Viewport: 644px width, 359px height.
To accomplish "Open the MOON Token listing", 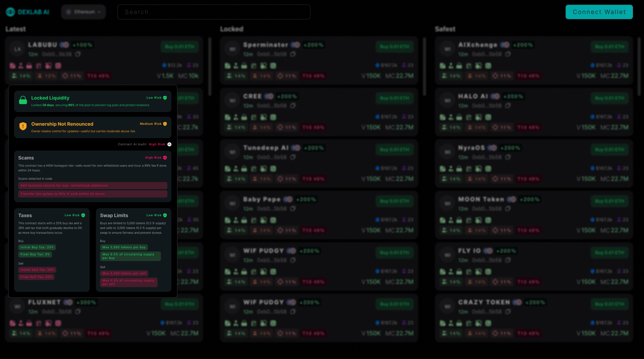I will (x=481, y=200).
